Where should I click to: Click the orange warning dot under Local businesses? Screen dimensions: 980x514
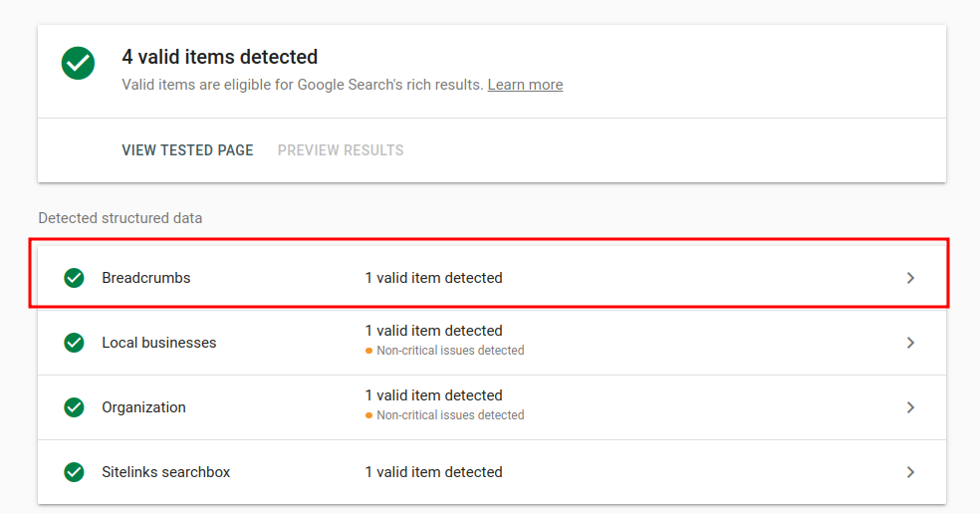coord(368,351)
